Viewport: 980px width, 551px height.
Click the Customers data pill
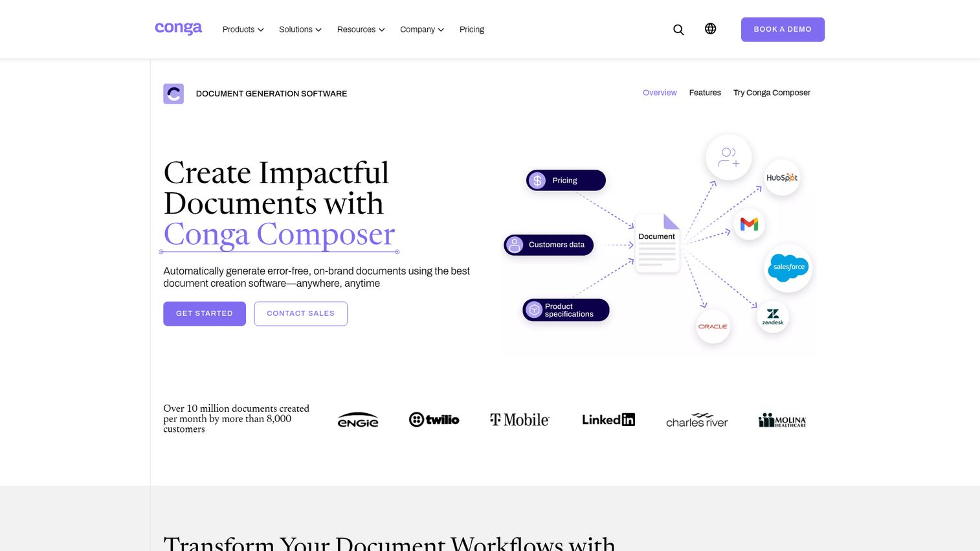[x=548, y=245]
